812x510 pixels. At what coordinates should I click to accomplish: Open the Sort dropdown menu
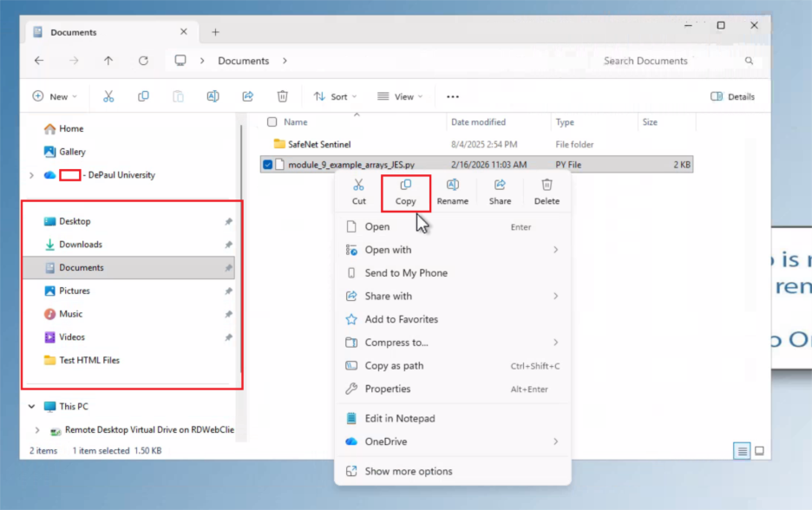pyautogui.click(x=335, y=96)
